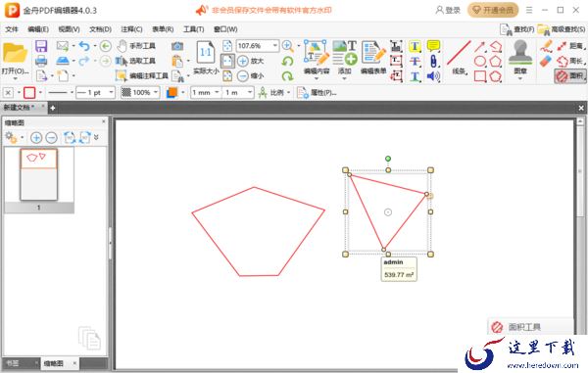588x373 pixels.
Task: Save the document using the purple floppy icon
Action: (x=41, y=46)
